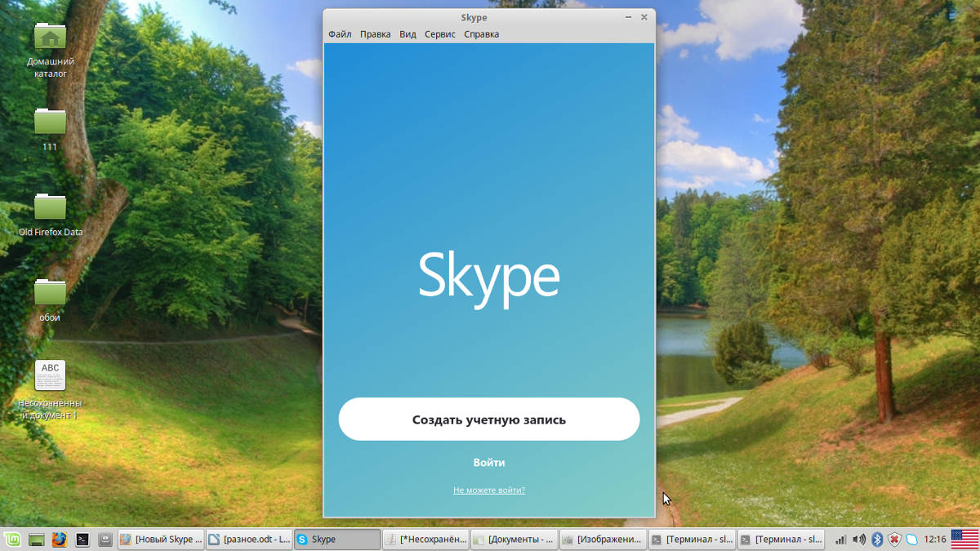Click the Bluetooth tray icon

tap(877, 540)
